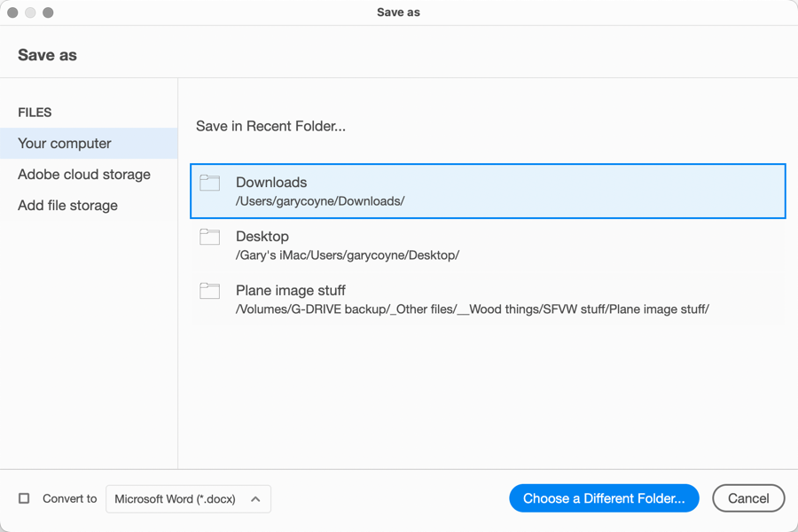798x532 pixels.
Task: Select Your computer in the sidebar
Action: [x=89, y=144]
